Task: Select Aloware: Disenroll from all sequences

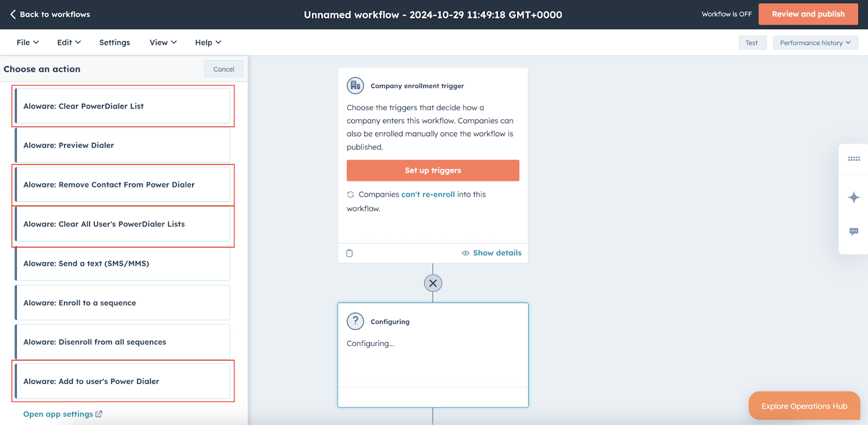Action: click(123, 342)
